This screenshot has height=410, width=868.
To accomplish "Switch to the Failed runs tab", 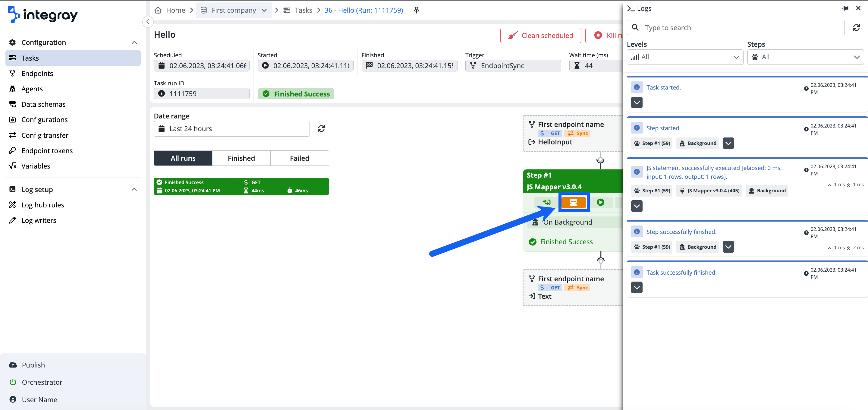I will click(299, 158).
